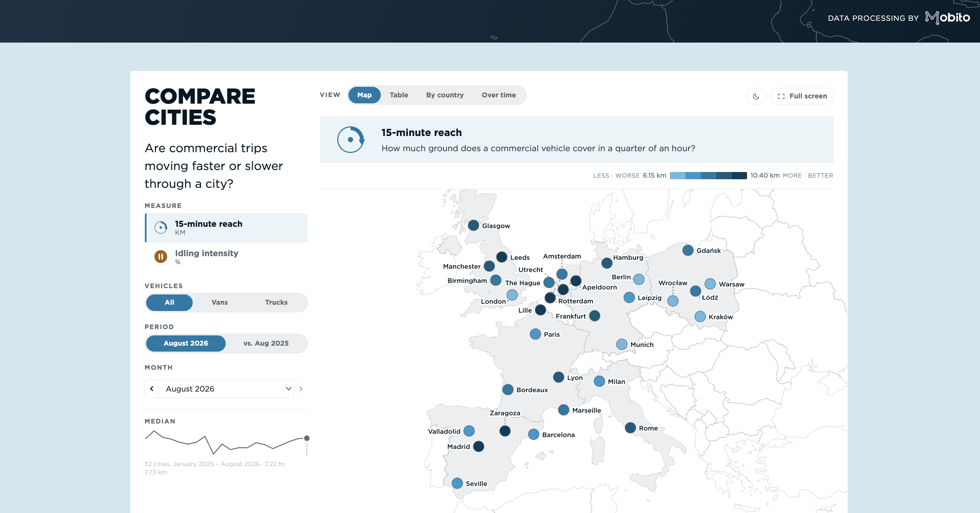
Task: Select the Seville city marker
Action: click(x=457, y=483)
